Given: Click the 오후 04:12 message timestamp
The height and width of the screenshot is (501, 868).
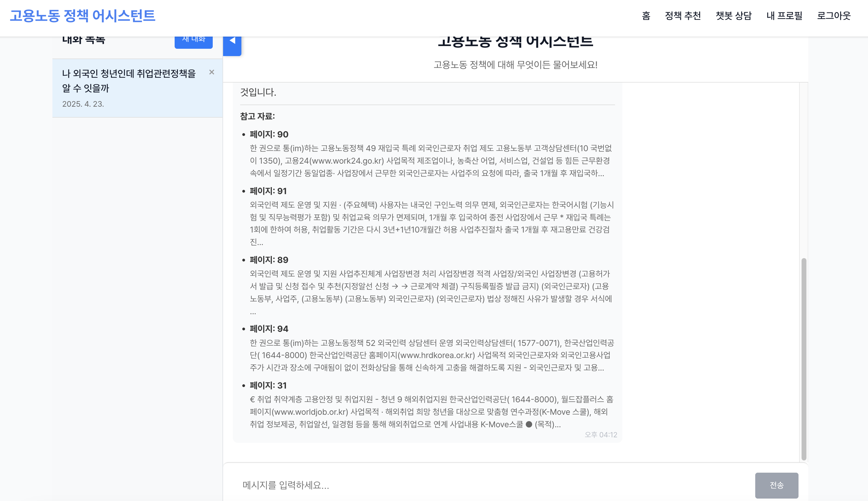Looking at the screenshot, I should click(601, 435).
